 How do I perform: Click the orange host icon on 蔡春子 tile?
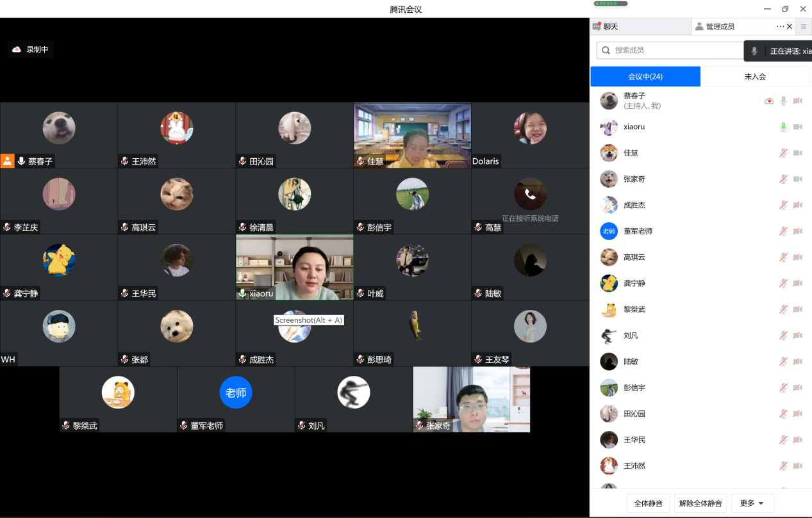click(x=8, y=161)
